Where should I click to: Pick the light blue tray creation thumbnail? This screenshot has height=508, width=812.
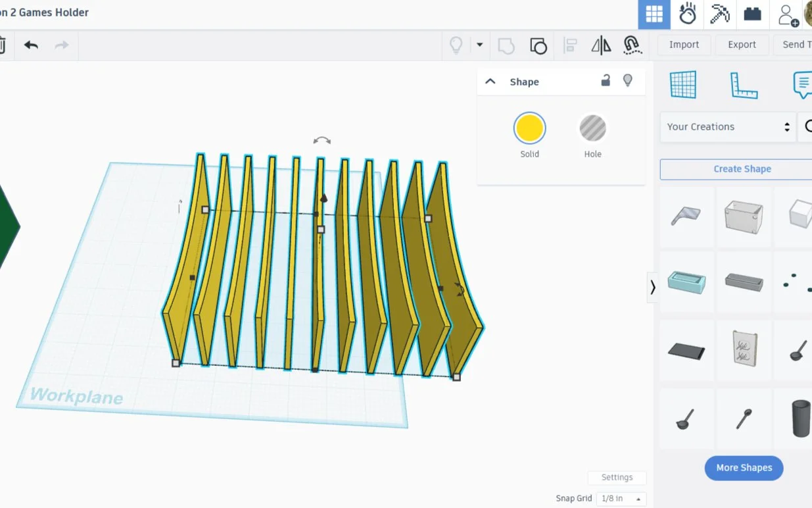click(686, 283)
